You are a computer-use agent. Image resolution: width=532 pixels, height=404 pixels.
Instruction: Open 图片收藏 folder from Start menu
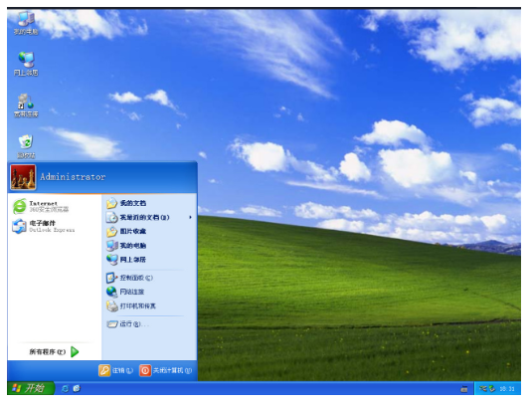tap(149, 231)
